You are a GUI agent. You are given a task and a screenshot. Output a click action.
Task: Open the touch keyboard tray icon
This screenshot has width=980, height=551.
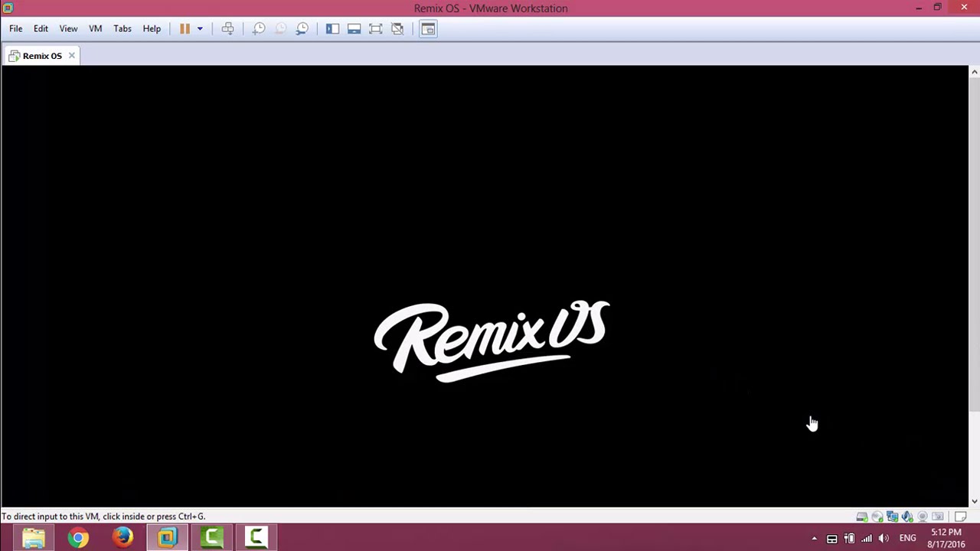click(x=831, y=539)
